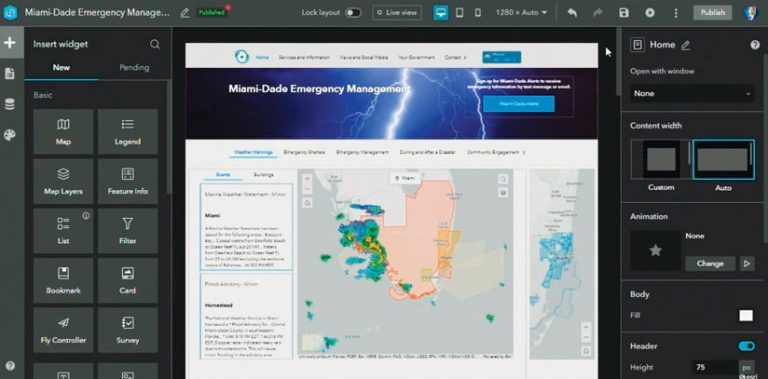Image resolution: width=768 pixels, height=379 pixels.
Task: Select the desktop device view icon
Action: tap(441, 13)
